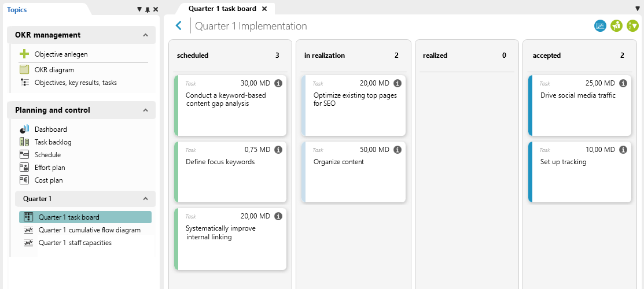Image resolution: width=644 pixels, height=289 pixels.
Task: Open Objective anlegen
Action: pos(61,54)
